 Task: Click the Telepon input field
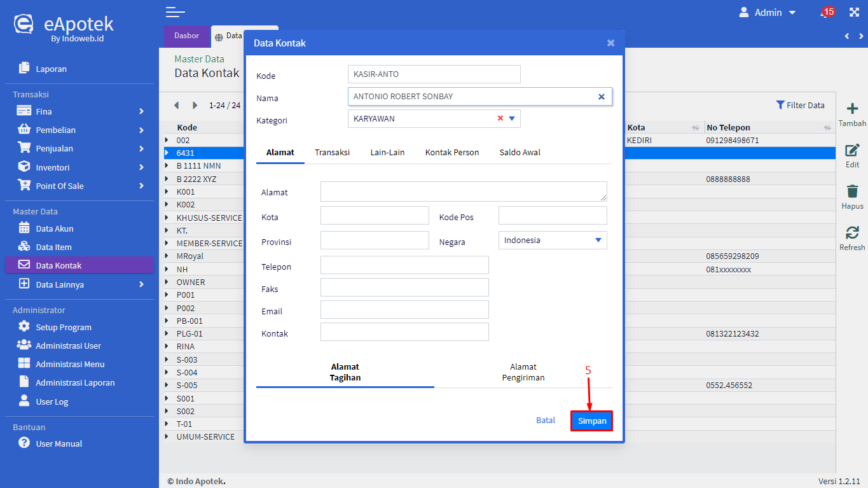point(404,265)
